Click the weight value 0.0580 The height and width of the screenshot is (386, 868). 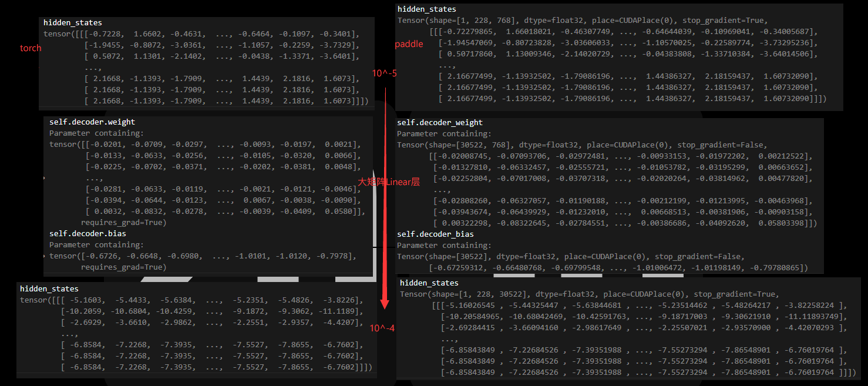click(x=340, y=212)
